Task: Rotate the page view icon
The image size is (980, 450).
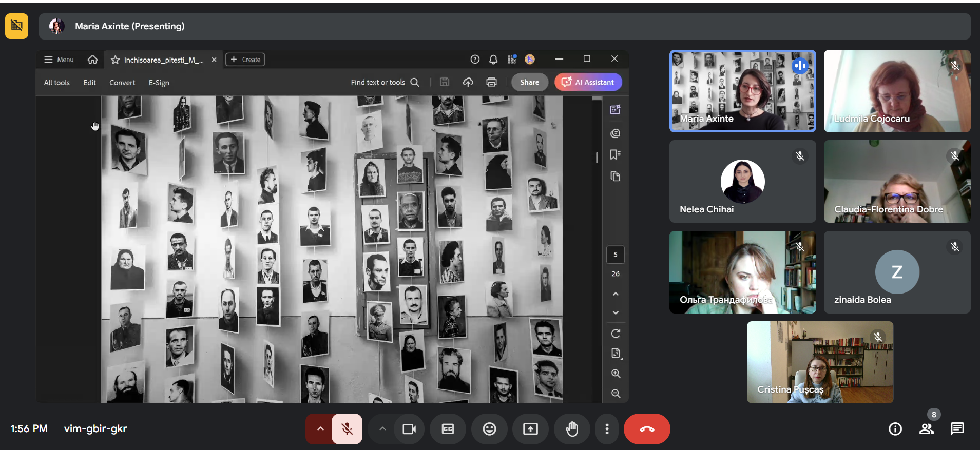Action: click(616, 334)
